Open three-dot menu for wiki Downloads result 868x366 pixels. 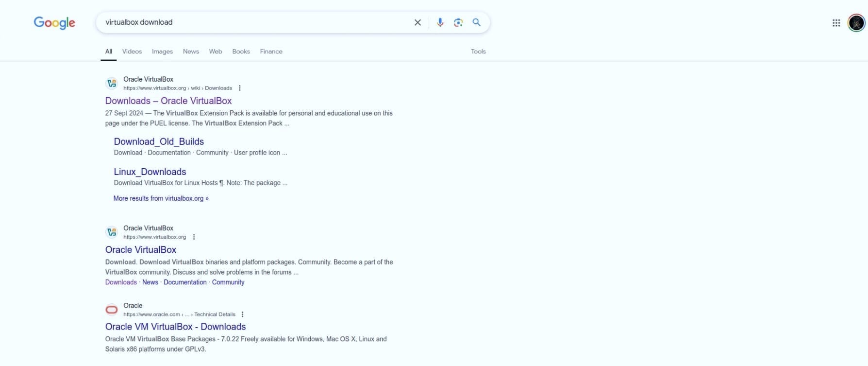click(x=239, y=88)
